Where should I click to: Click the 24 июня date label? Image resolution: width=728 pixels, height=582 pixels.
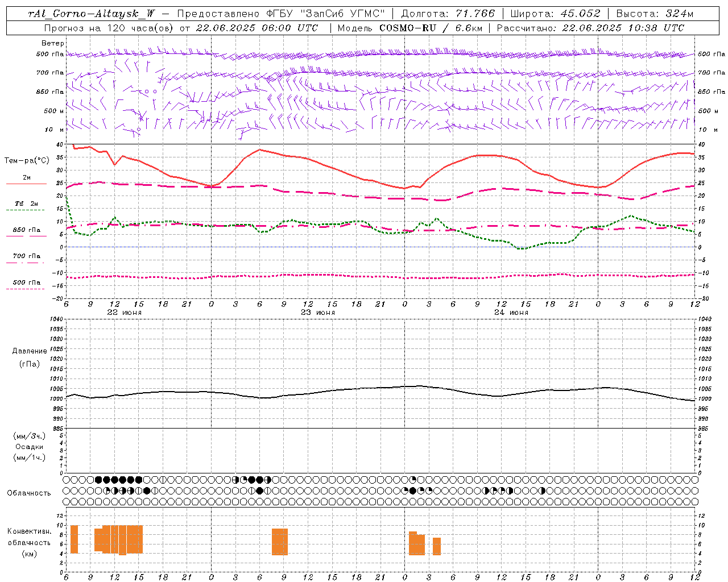click(511, 313)
